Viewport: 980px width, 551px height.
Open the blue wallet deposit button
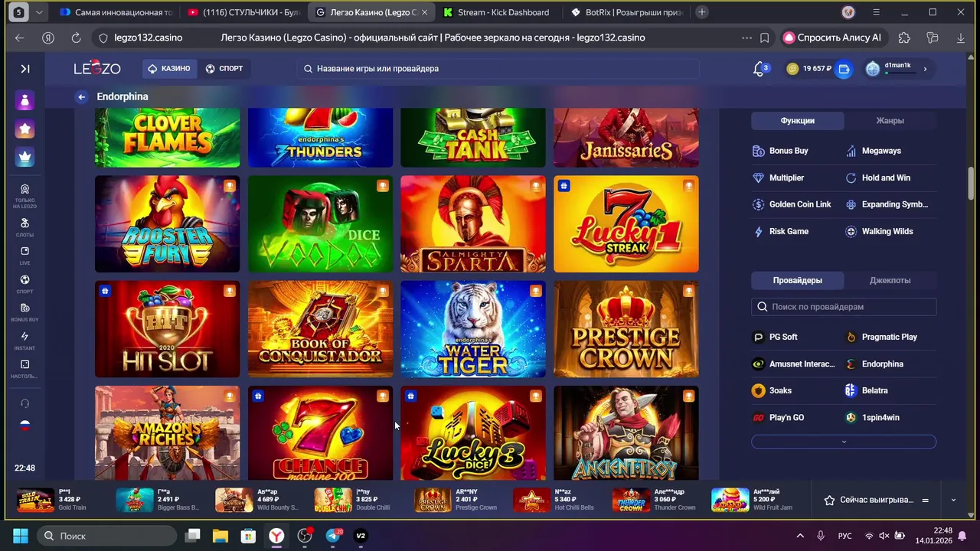click(844, 69)
